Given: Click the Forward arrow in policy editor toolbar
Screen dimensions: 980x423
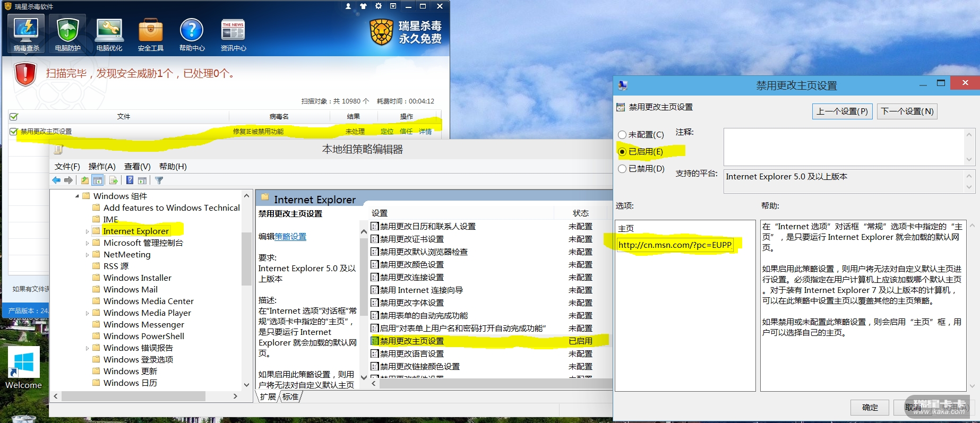Looking at the screenshot, I should tap(68, 180).
